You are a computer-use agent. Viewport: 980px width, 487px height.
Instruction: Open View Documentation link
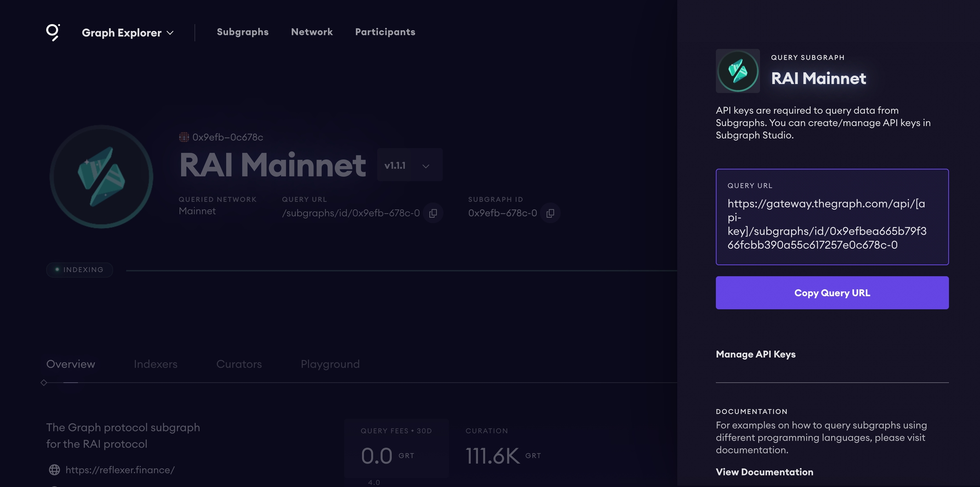tap(764, 472)
